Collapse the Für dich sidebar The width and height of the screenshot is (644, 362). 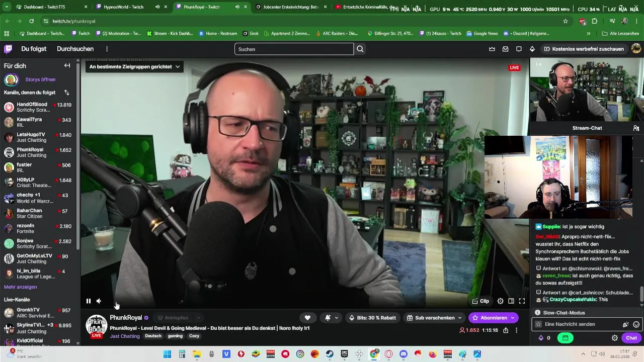coord(67,66)
